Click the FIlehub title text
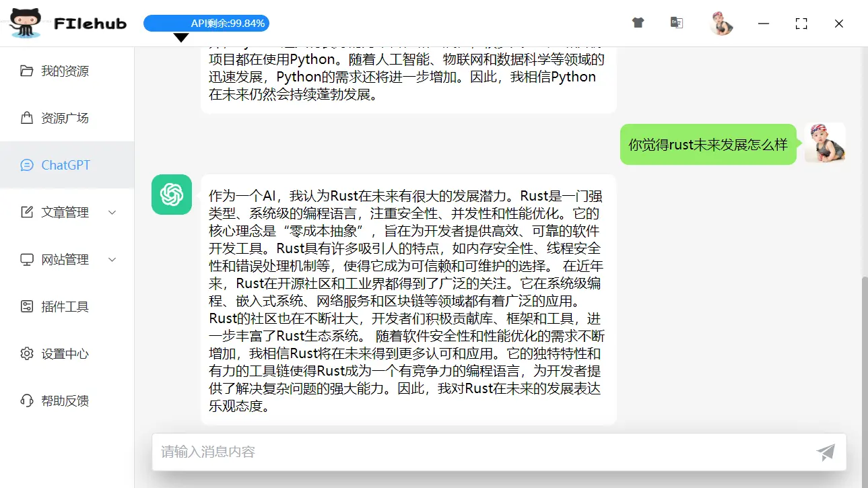The image size is (868, 488). click(90, 24)
